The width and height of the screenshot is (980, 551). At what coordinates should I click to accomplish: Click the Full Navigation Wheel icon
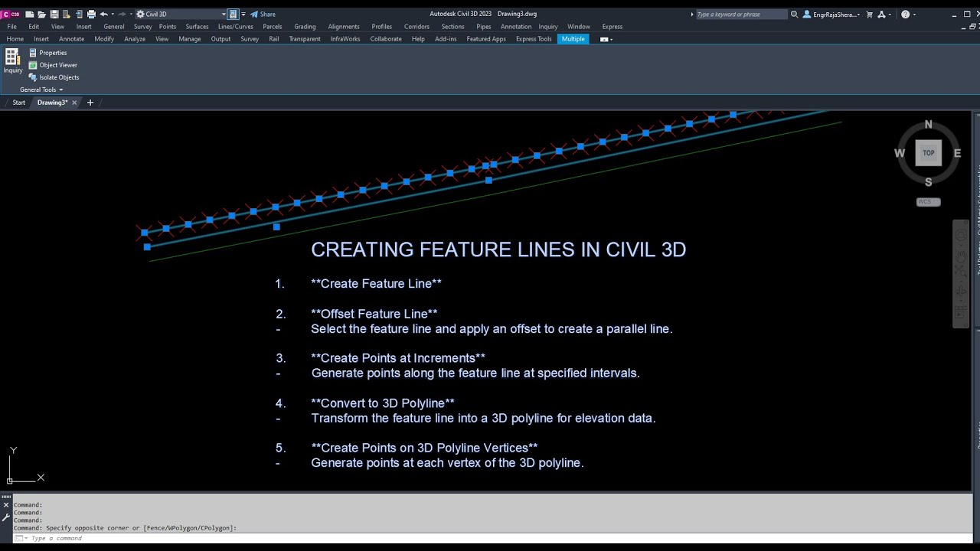pyautogui.click(x=960, y=236)
